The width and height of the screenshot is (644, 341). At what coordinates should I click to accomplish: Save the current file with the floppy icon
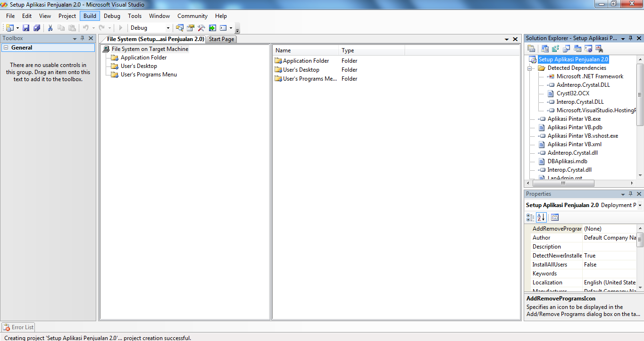coord(26,28)
